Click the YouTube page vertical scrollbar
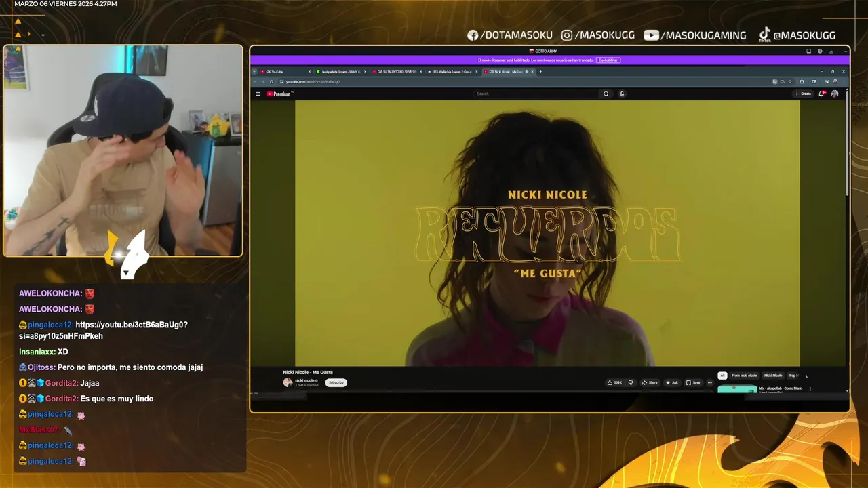Viewport: 868px width, 488px height. point(847,142)
